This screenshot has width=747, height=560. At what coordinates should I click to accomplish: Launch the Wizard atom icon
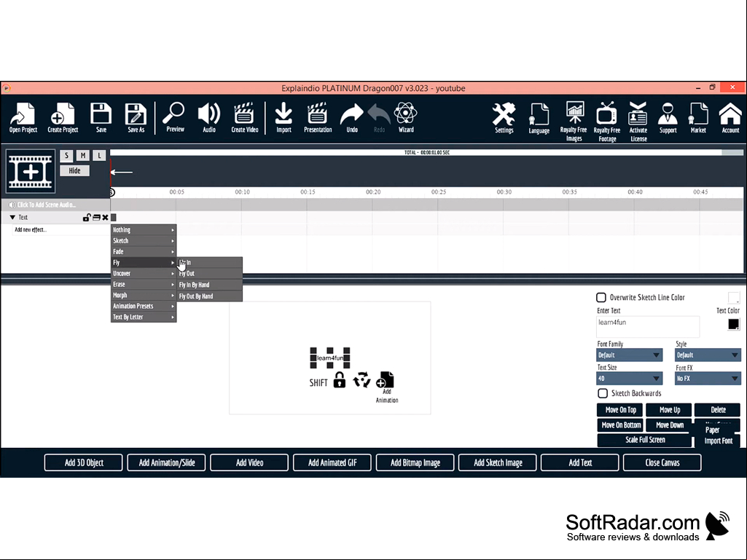point(405,117)
